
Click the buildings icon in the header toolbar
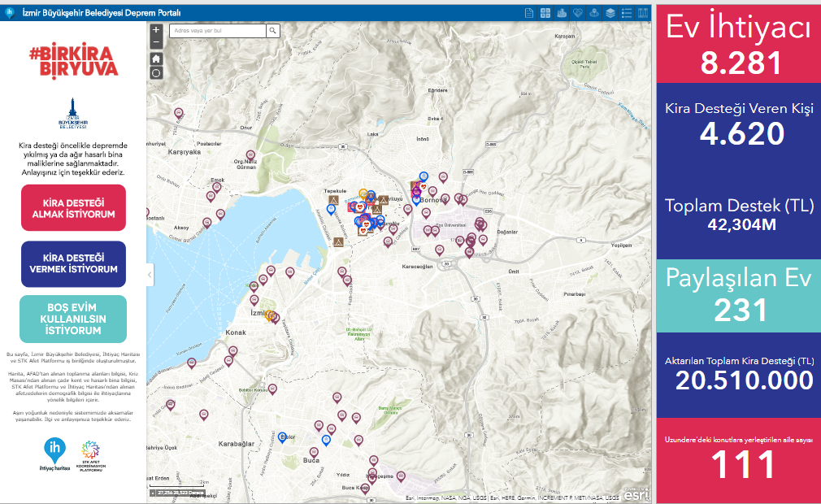(x=561, y=13)
